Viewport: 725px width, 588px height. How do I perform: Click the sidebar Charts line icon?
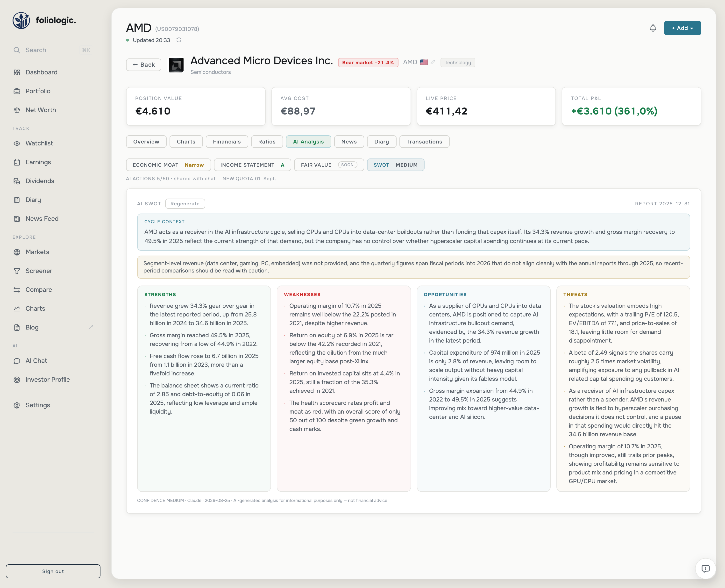(17, 308)
